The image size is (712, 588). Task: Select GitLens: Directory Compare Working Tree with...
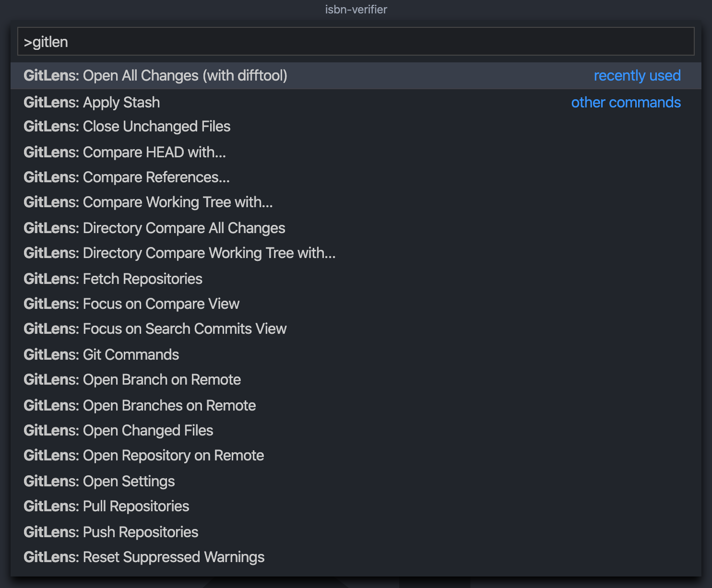click(x=179, y=253)
